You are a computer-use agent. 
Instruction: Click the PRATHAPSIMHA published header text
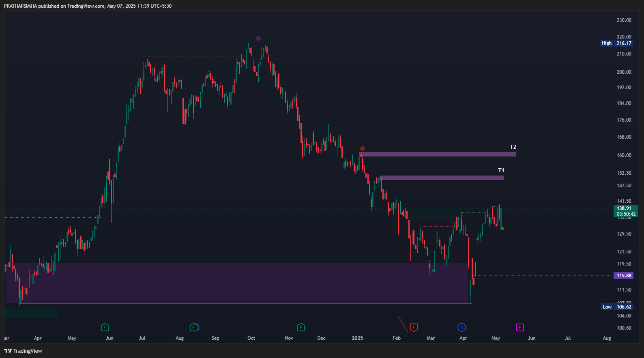[88, 6]
